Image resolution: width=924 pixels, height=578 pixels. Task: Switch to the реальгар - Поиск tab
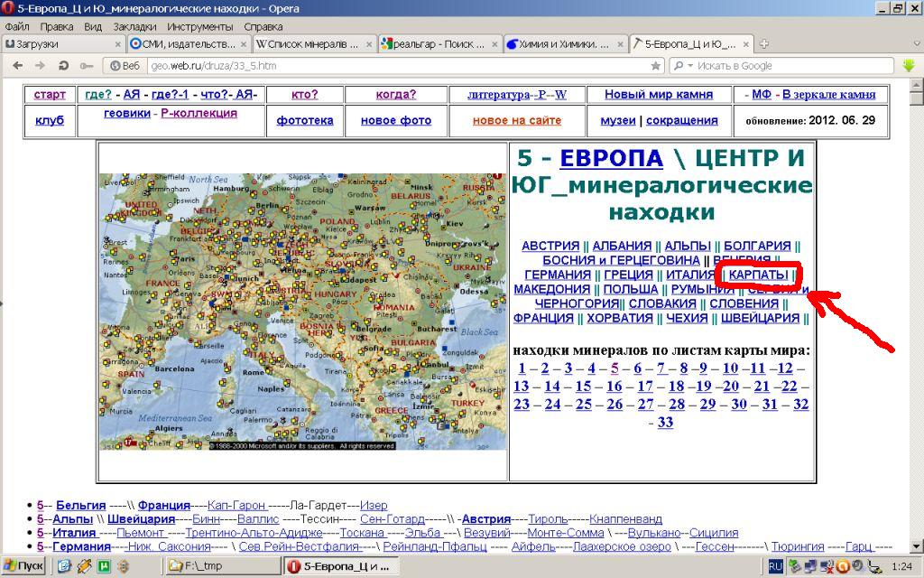point(431,43)
